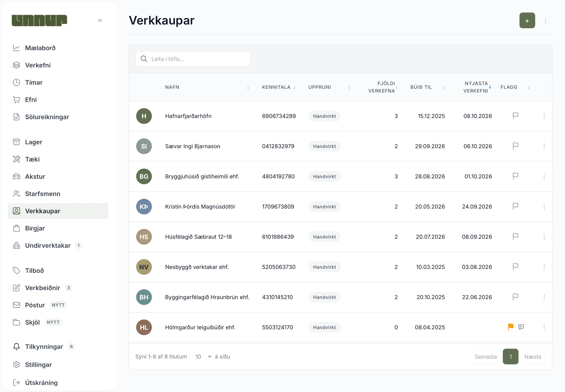Open Mælaborð in the sidebar
565x392 pixels.
58,48
